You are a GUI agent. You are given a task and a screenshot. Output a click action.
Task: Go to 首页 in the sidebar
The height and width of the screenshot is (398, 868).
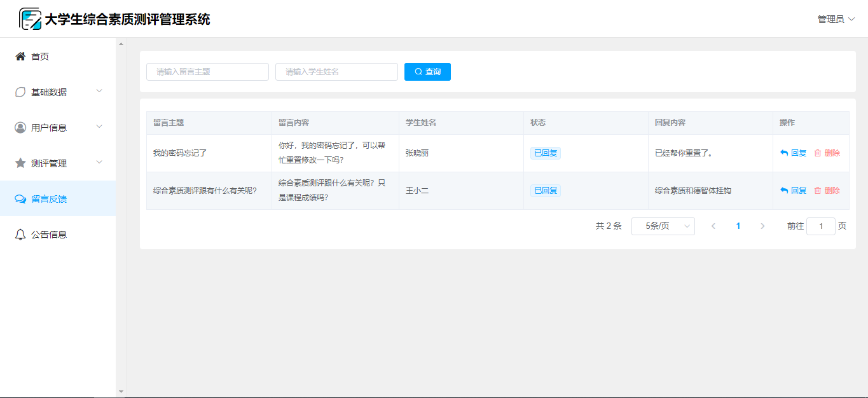[x=40, y=57]
